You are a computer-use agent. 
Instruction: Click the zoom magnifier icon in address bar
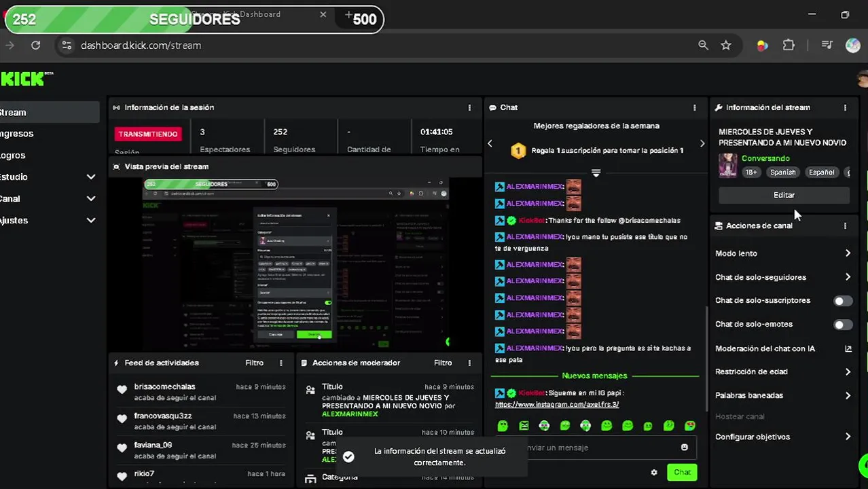click(x=703, y=46)
